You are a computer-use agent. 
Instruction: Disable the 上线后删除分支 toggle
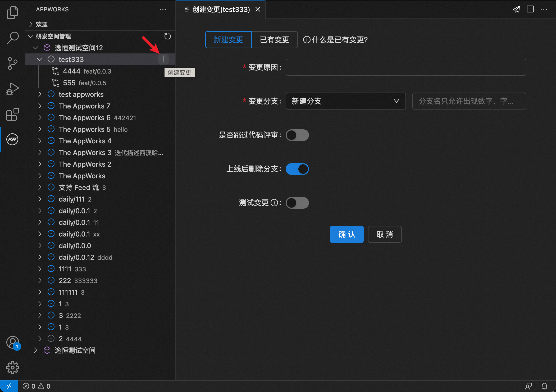point(297,169)
